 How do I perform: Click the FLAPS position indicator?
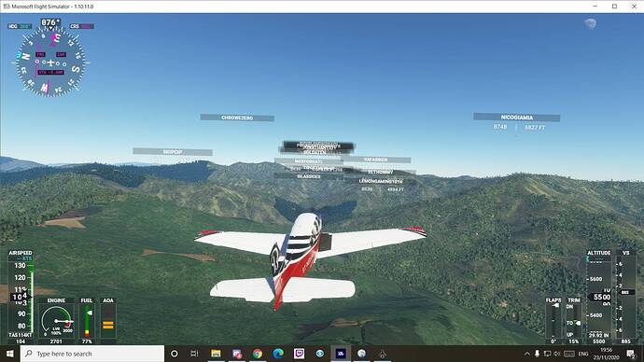(553, 320)
